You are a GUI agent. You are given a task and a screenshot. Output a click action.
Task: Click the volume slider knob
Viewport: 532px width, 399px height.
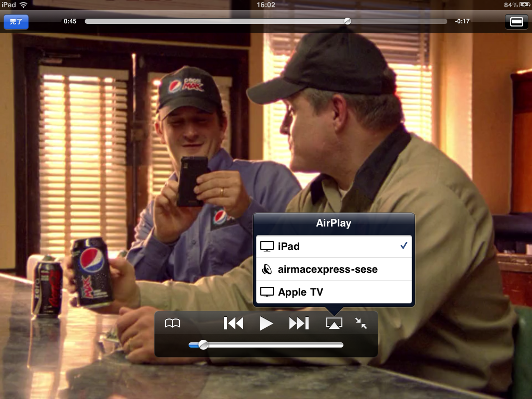203,345
